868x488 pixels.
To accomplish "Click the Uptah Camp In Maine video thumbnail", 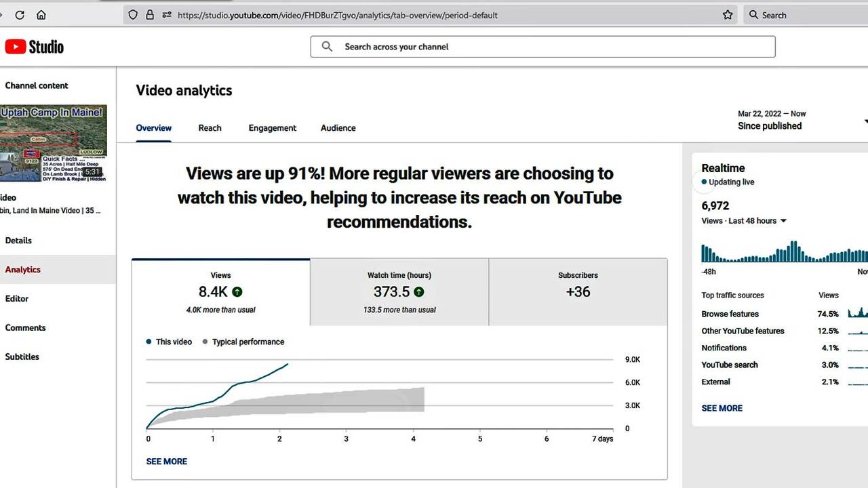I will click(x=54, y=143).
